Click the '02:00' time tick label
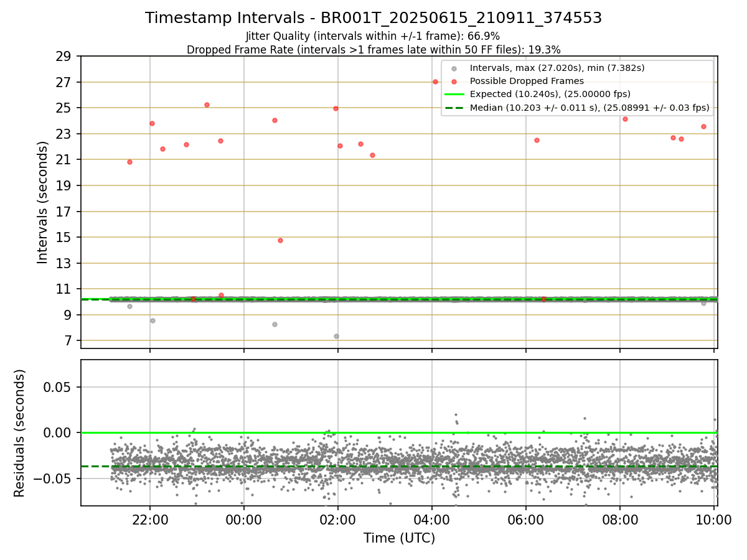 (x=337, y=520)
